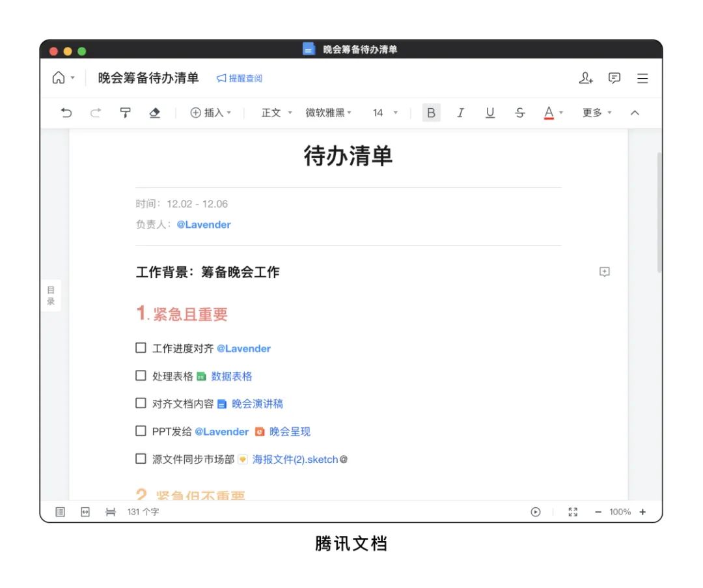Open the 海报文件(2).sketch file link
The image size is (703, 588).
click(x=295, y=459)
